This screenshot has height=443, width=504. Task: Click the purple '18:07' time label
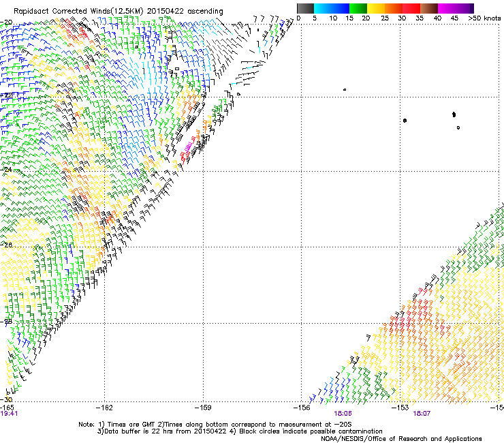(x=422, y=414)
